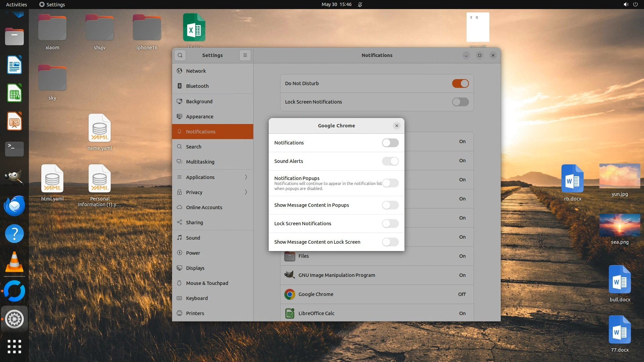Enable Notifications toggle for Google Chrome
644x362 pixels.
tap(390, 143)
